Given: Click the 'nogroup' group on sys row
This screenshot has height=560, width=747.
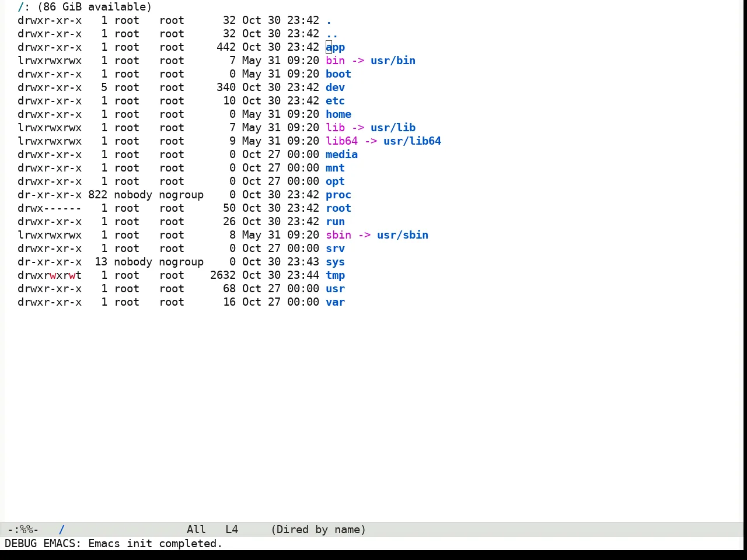Looking at the screenshot, I should pyautogui.click(x=181, y=262).
